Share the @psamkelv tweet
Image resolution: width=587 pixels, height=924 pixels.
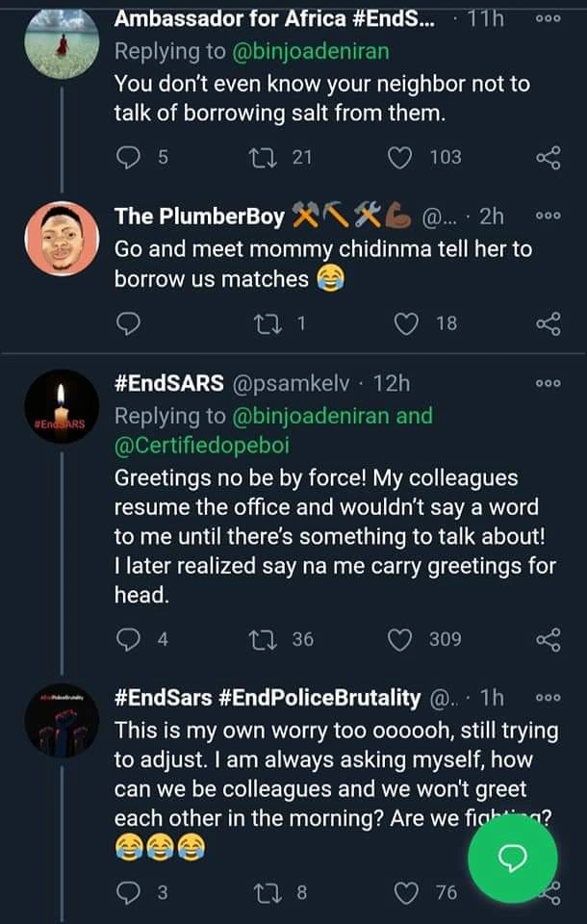coord(548,639)
